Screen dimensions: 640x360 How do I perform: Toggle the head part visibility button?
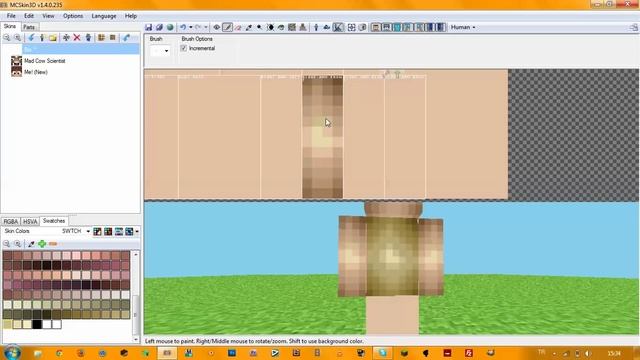[x=376, y=27]
